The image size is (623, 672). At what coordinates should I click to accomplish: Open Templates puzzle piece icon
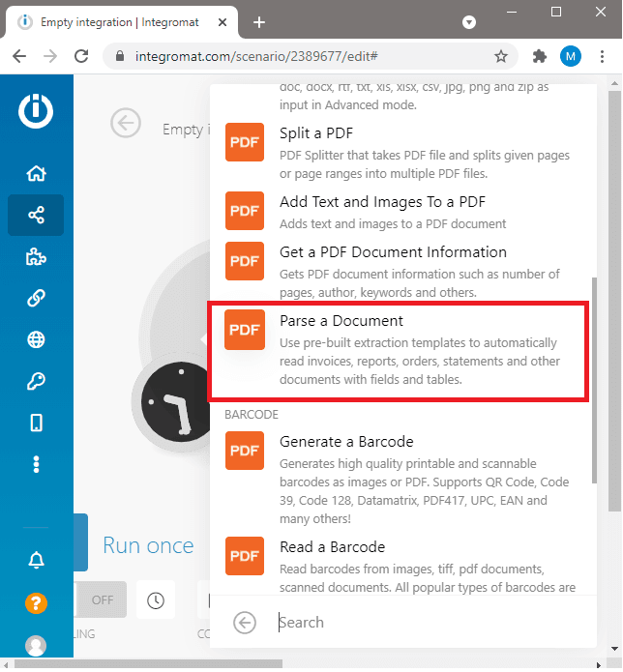36,257
